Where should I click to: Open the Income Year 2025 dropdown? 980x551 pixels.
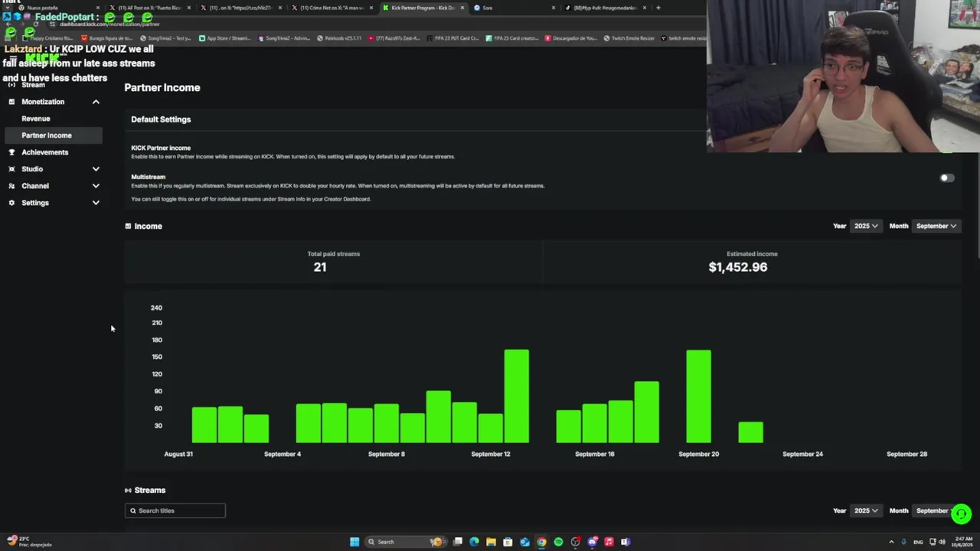pos(866,226)
